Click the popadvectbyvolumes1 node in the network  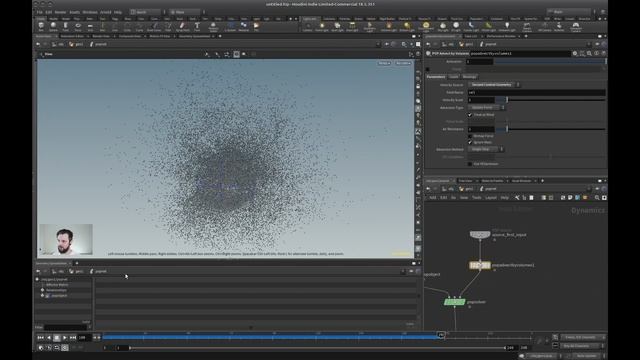pyautogui.click(x=480, y=265)
